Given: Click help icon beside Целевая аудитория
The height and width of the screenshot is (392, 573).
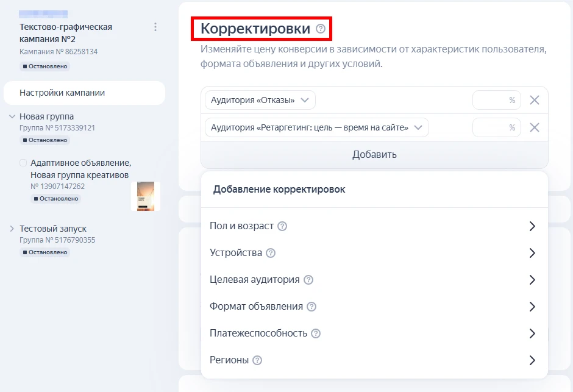Looking at the screenshot, I should (x=308, y=280).
